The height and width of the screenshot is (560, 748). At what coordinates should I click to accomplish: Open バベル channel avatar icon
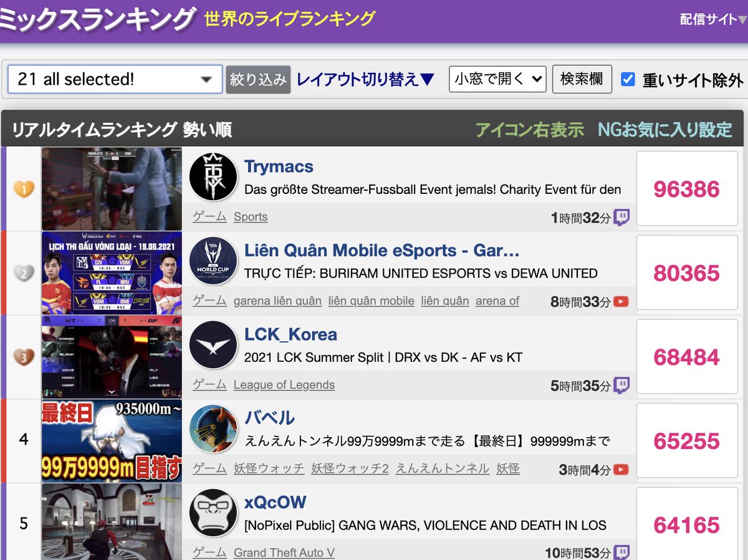[x=213, y=429]
